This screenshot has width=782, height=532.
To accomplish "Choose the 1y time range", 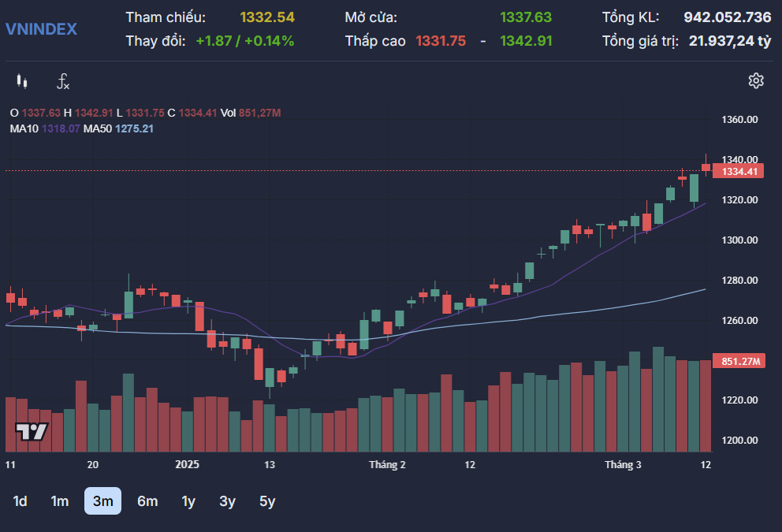I will click(188, 501).
